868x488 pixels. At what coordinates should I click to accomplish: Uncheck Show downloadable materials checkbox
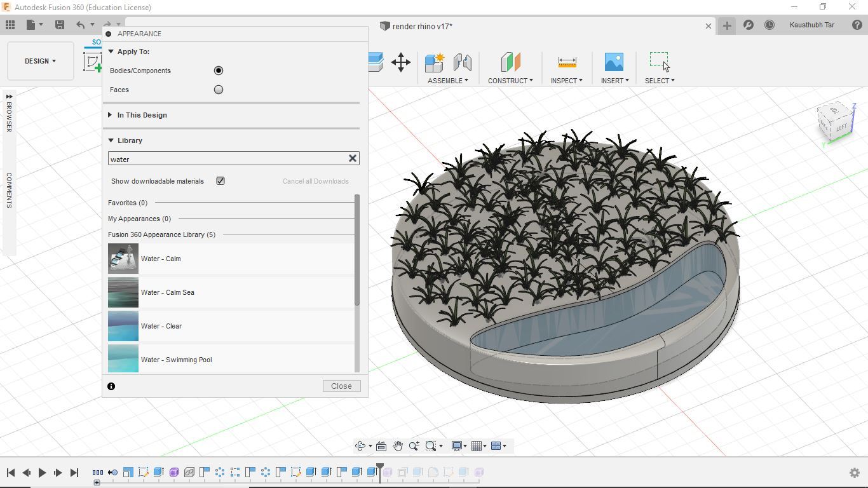click(x=220, y=181)
